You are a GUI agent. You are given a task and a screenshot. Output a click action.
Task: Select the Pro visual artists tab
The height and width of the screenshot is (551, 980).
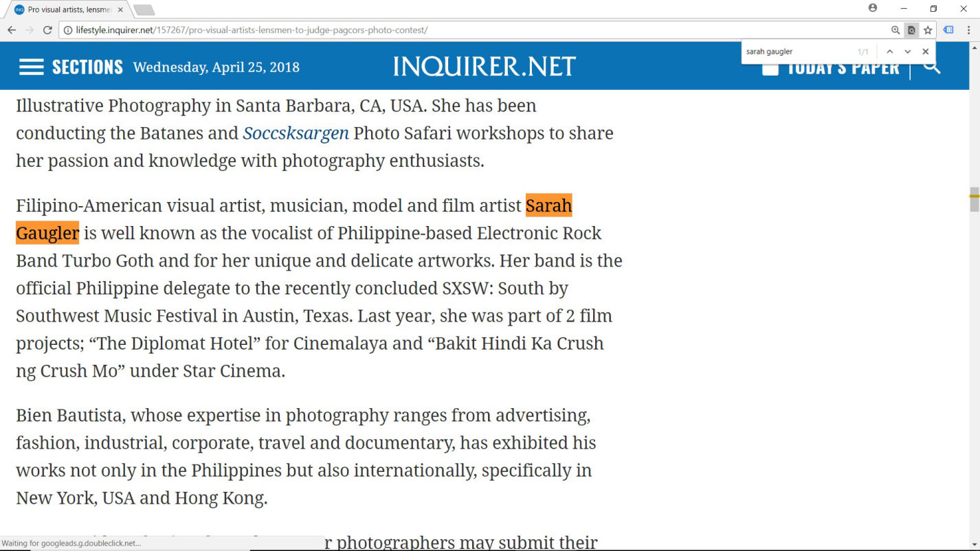[67, 10]
